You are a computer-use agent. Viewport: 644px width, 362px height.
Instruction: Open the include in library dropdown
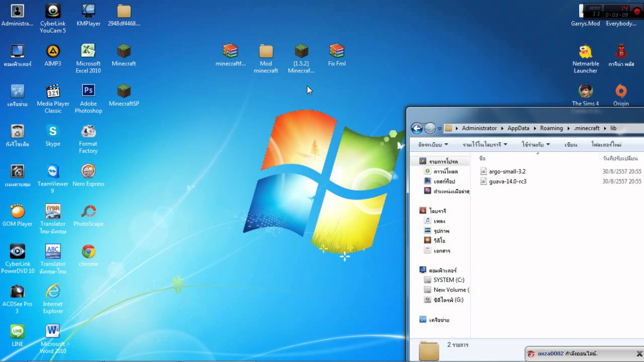click(x=485, y=145)
